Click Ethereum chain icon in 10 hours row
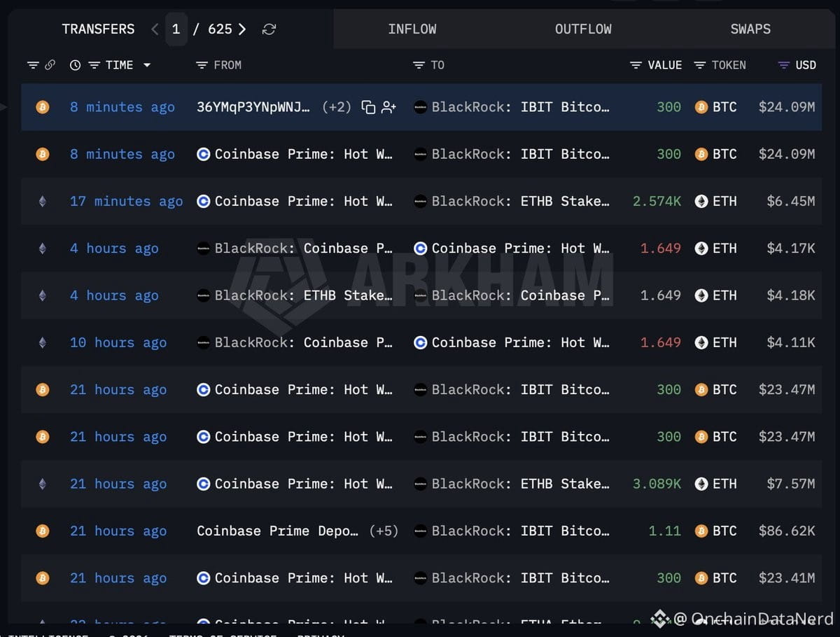Viewport: 840px width, 637px height. pyautogui.click(x=43, y=343)
